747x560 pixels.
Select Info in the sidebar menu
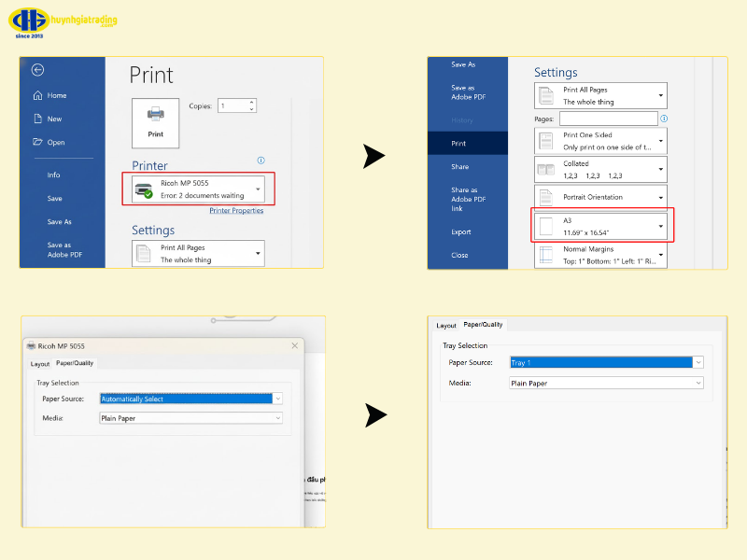click(x=54, y=175)
